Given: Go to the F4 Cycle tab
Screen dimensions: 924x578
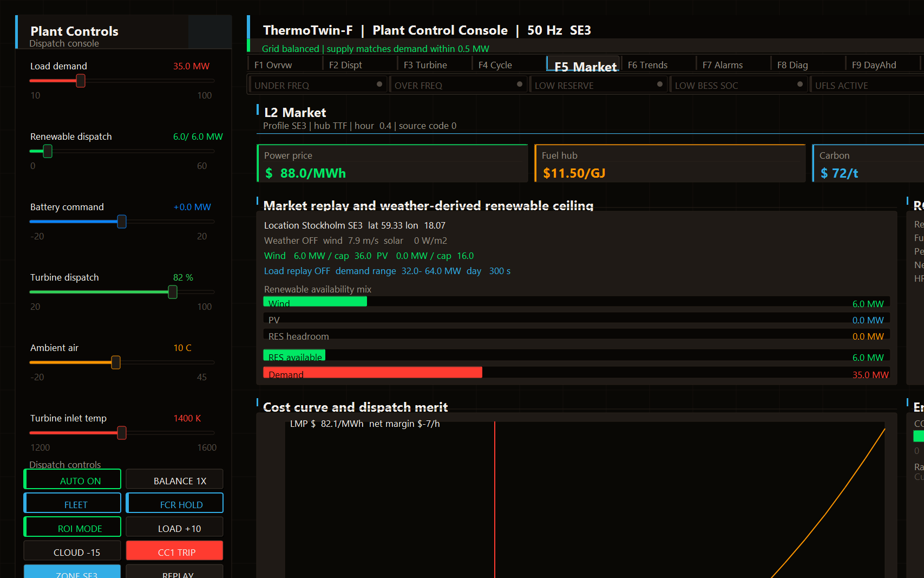Looking at the screenshot, I should (508, 64).
